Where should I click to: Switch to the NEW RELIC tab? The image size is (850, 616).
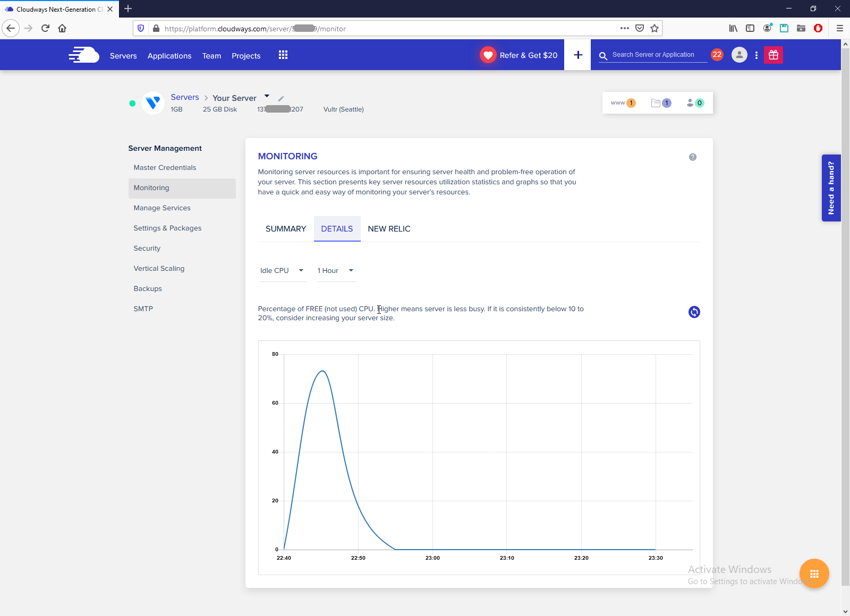389,229
